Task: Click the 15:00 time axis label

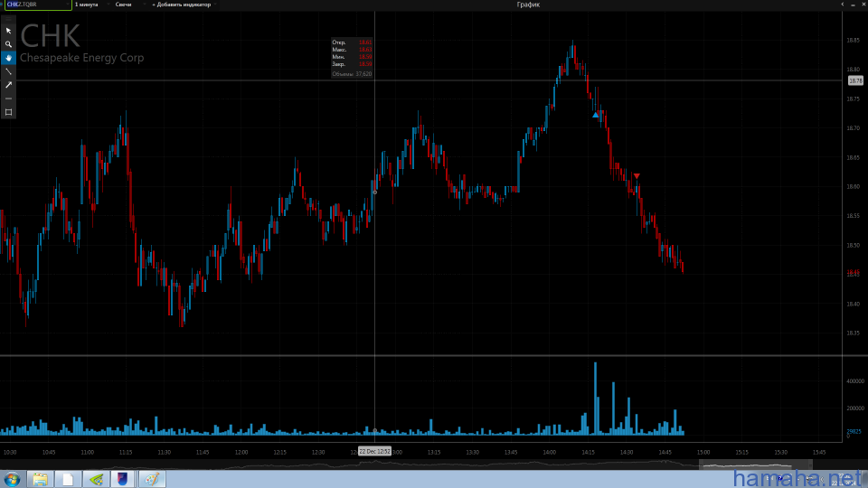Action: (x=703, y=452)
